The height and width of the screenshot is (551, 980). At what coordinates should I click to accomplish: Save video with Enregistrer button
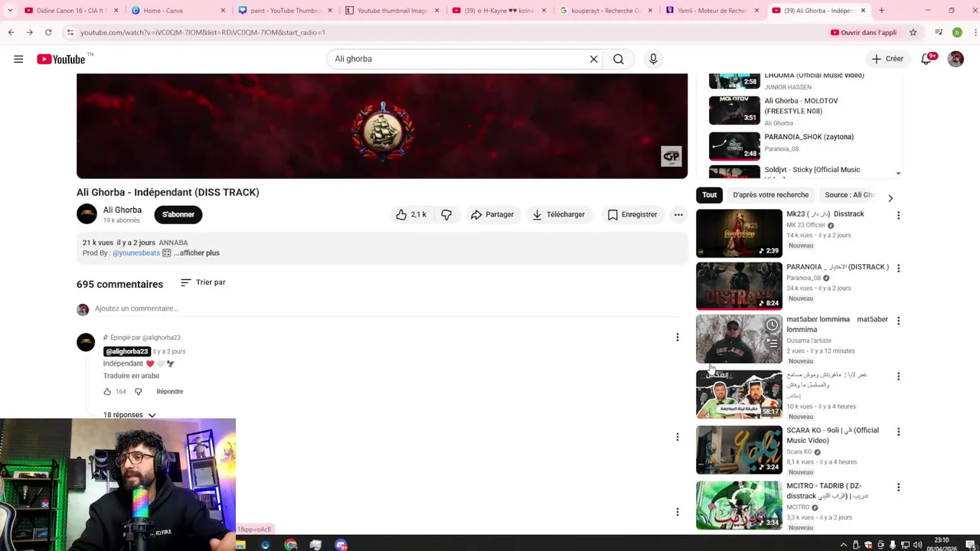[x=632, y=214]
